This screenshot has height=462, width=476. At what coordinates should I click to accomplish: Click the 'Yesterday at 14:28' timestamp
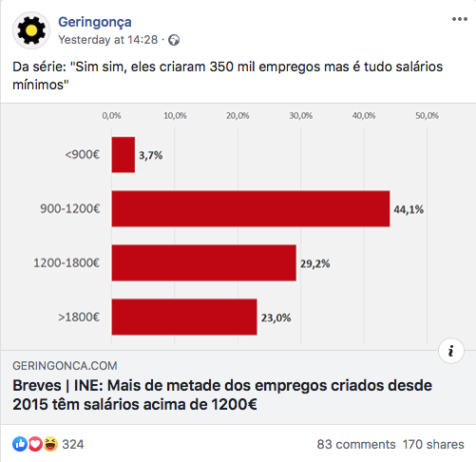pos(108,40)
